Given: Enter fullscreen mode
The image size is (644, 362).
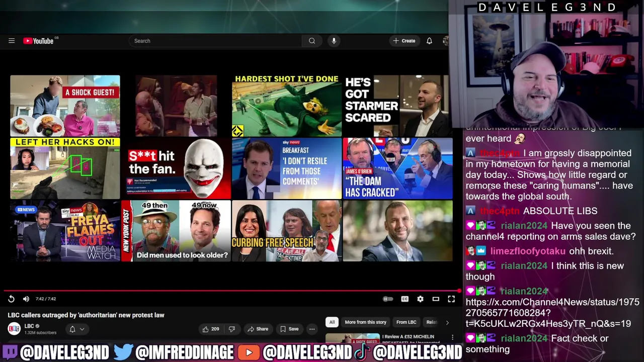Looking at the screenshot, I should 451,299.
